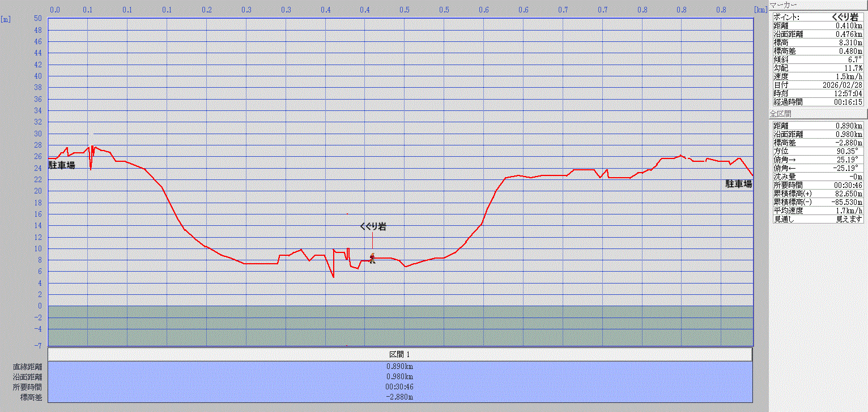Click the hiker marker icon on the profile

point(372,258)
